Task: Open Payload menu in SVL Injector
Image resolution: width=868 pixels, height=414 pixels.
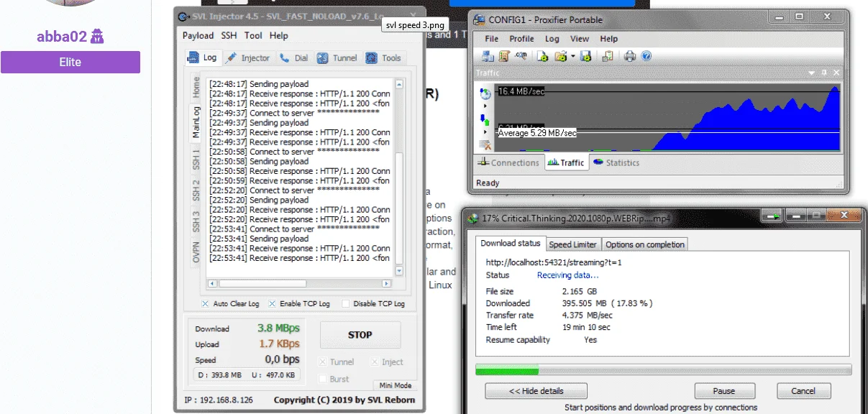Action: pos(198,35)
